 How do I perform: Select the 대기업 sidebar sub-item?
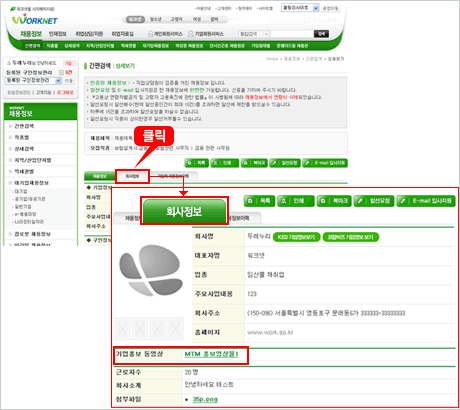21,191
